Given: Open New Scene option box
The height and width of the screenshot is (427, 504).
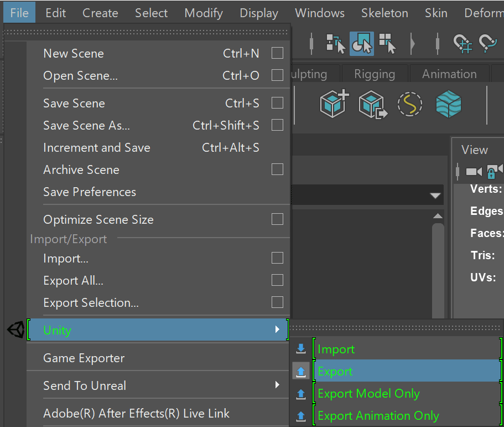Looking at the screenshot, I should 277,53.
